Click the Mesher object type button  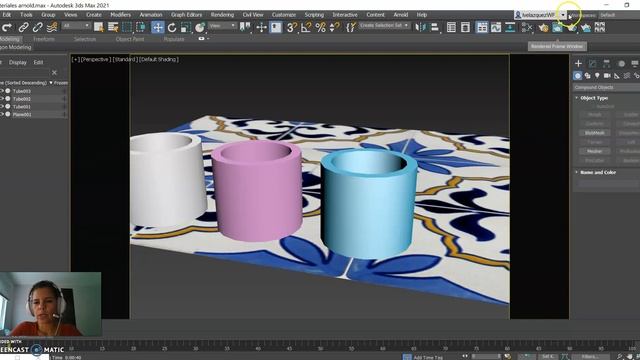tap(594, 151)
